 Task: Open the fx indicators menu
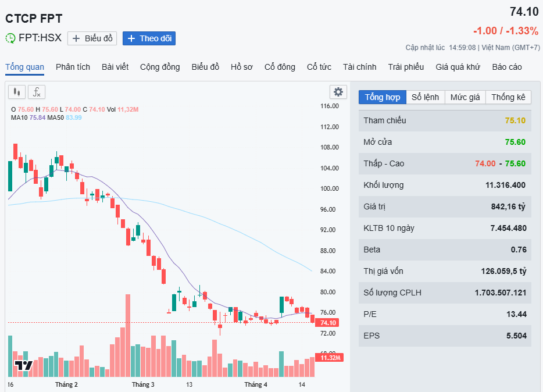pos(37,92)
